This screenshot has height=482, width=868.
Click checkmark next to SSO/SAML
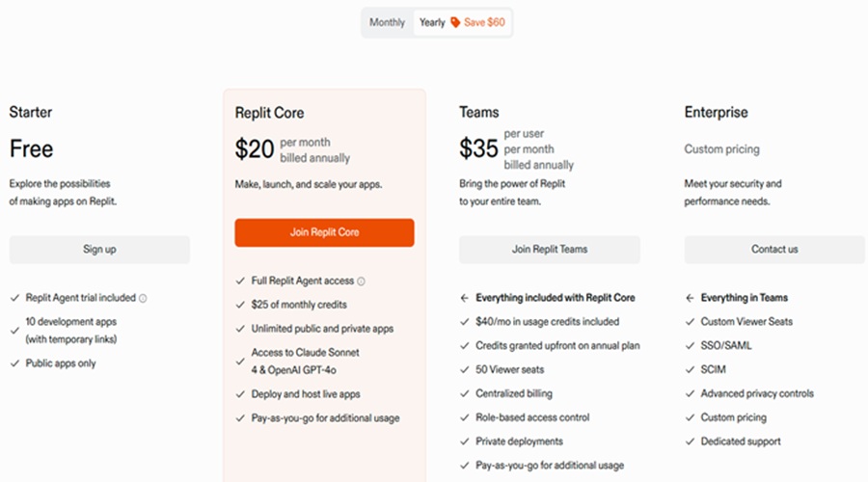tap(690, 346)
